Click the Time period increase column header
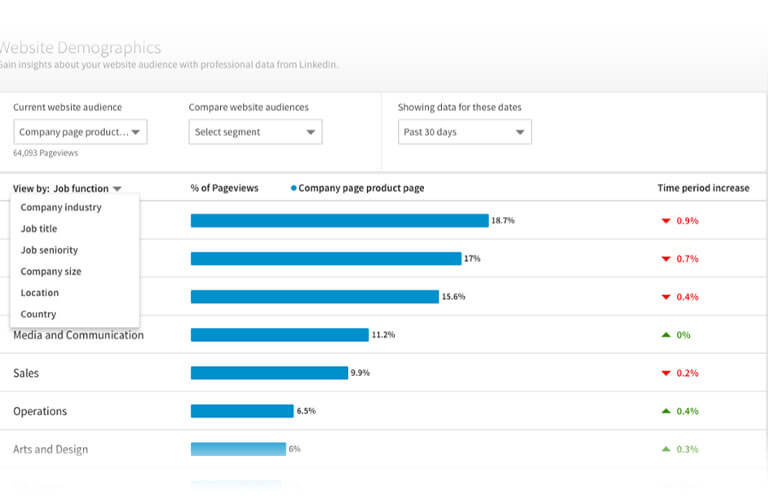The height and width of the screenshot is (500, 768). point(703,188)
